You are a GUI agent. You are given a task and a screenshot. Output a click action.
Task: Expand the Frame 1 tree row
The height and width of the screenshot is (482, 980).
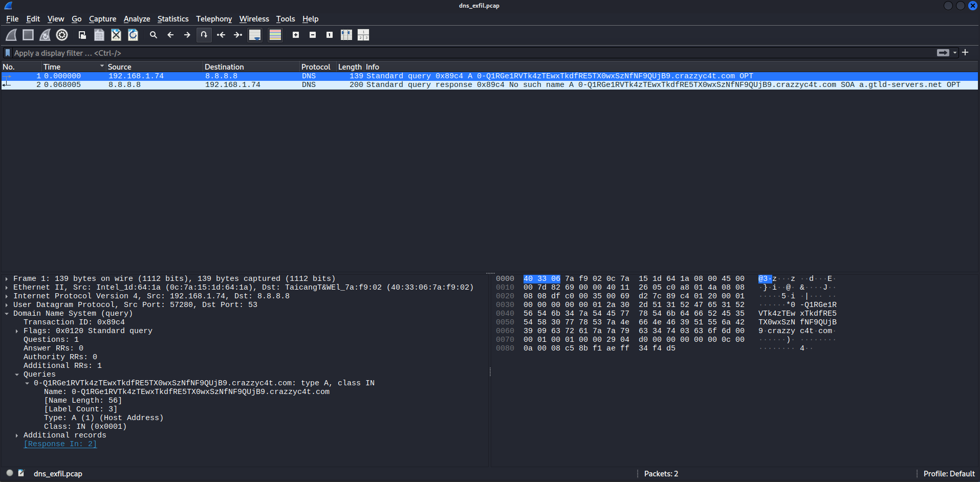6,279
